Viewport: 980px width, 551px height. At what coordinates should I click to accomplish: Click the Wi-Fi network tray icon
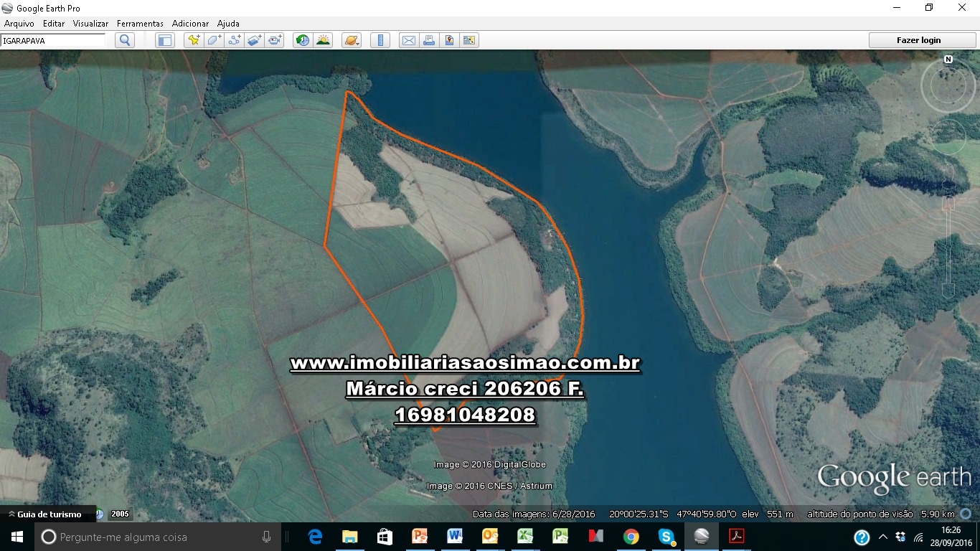click(920, 537)
